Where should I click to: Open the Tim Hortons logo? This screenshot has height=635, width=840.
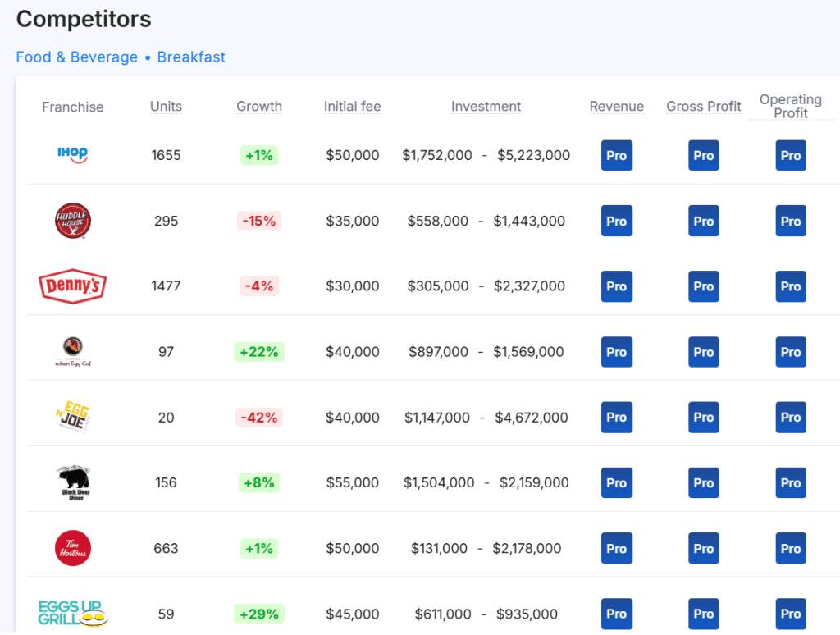[x=73, y=548]
